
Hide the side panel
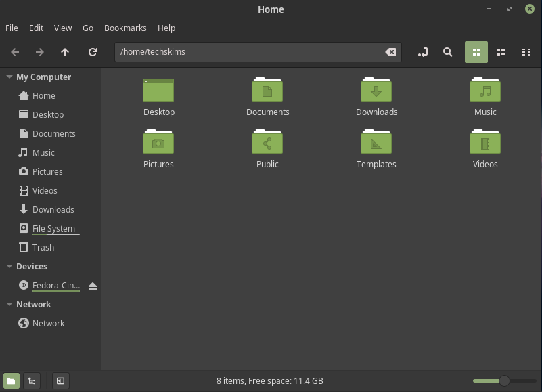click(x=60, y=380)
